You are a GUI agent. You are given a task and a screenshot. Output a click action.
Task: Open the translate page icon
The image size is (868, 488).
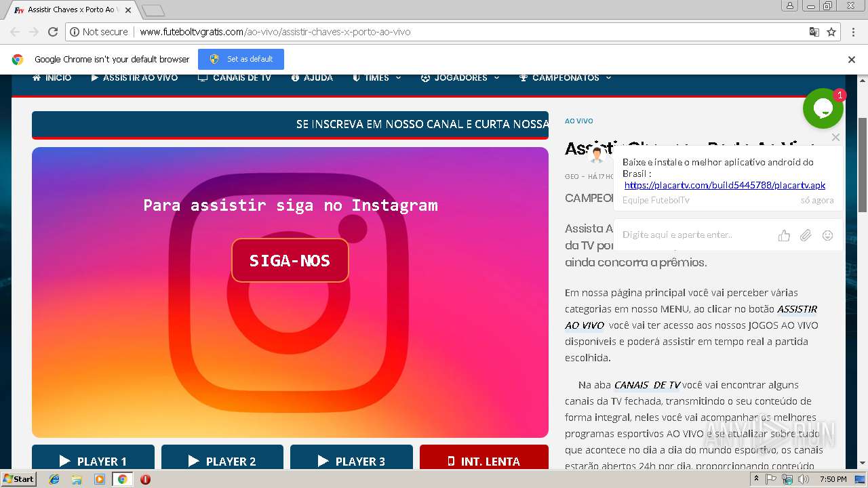tap(814, 32)
